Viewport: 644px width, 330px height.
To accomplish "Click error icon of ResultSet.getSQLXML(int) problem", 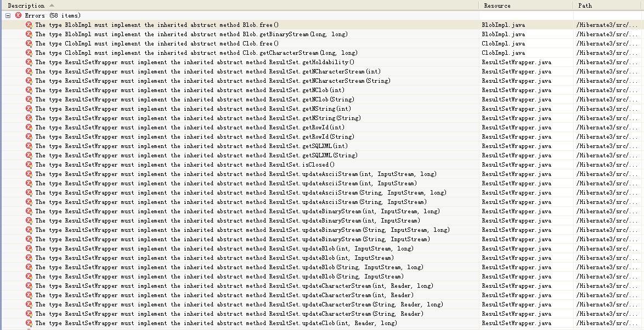I will coord(29,146).
